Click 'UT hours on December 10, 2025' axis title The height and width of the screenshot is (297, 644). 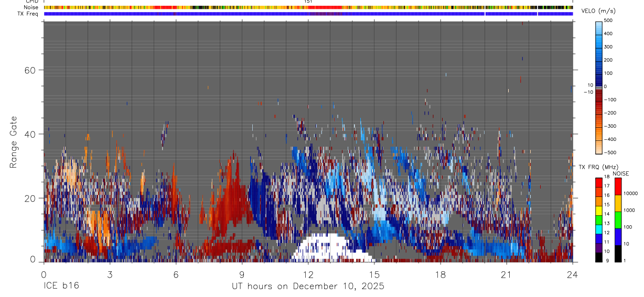click(308, 287)
